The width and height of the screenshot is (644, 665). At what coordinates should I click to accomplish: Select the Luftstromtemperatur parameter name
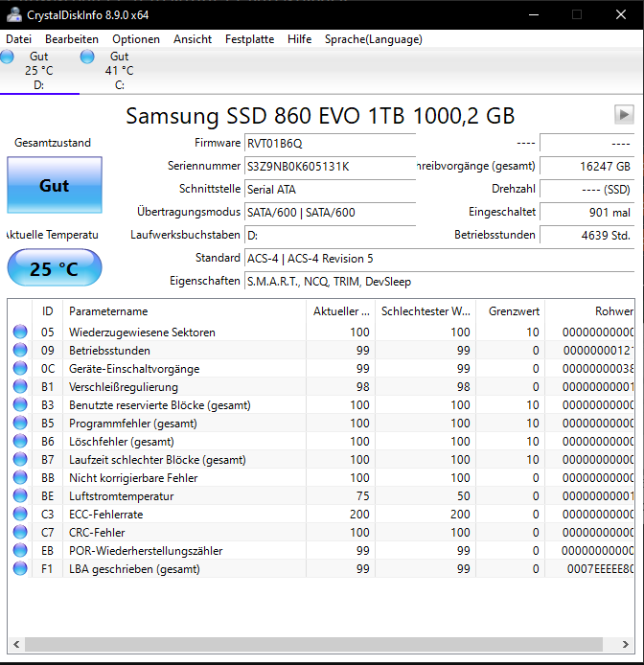click(122, 496)
